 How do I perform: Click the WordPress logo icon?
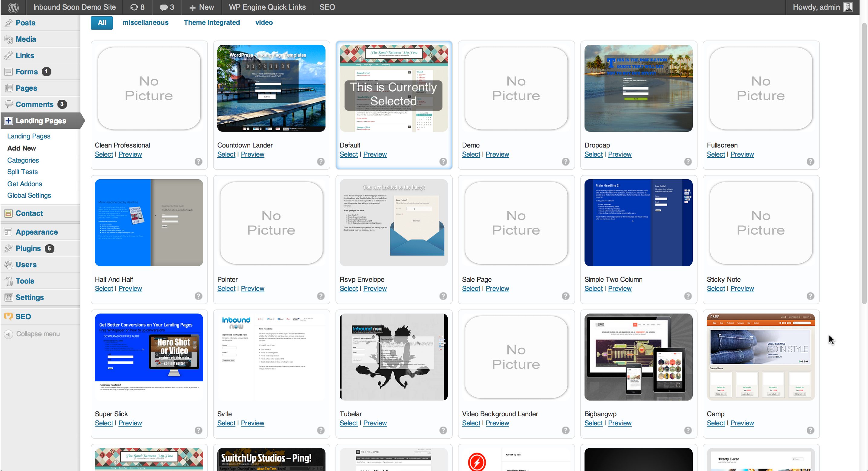pos(13,7)
